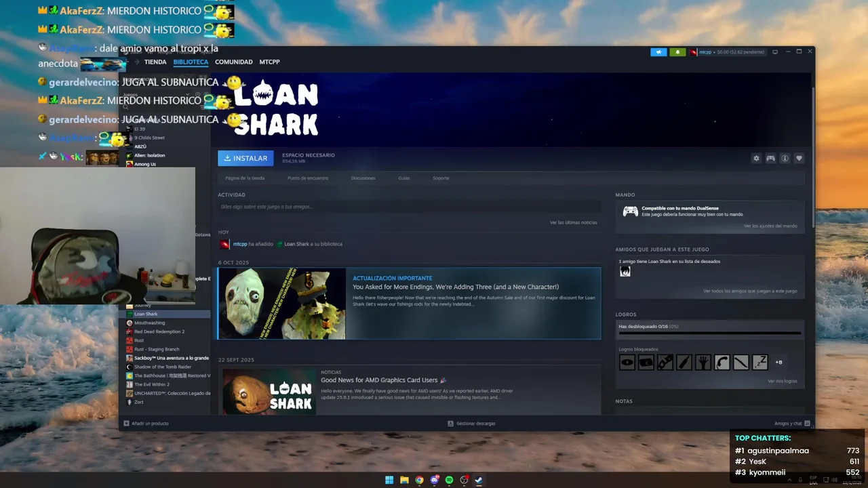Open controller configuration icon

[x=770, y=158]
